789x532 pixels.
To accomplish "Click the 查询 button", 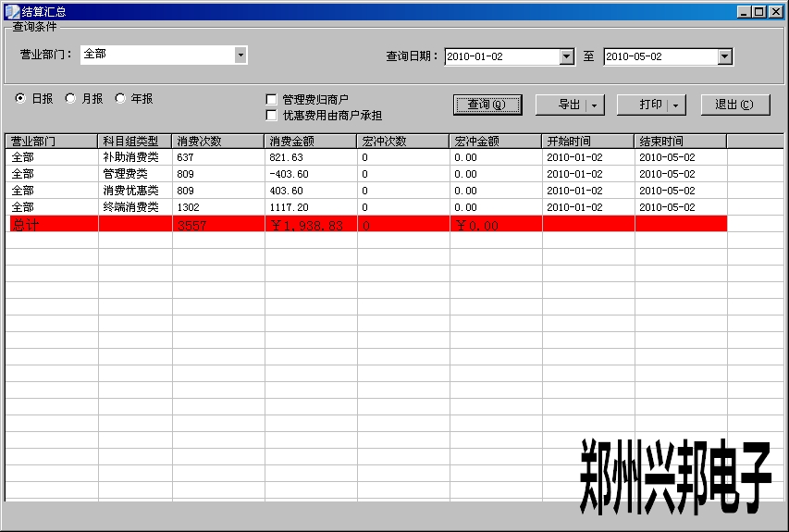I will pyautogui.click(x=487, y=105).
